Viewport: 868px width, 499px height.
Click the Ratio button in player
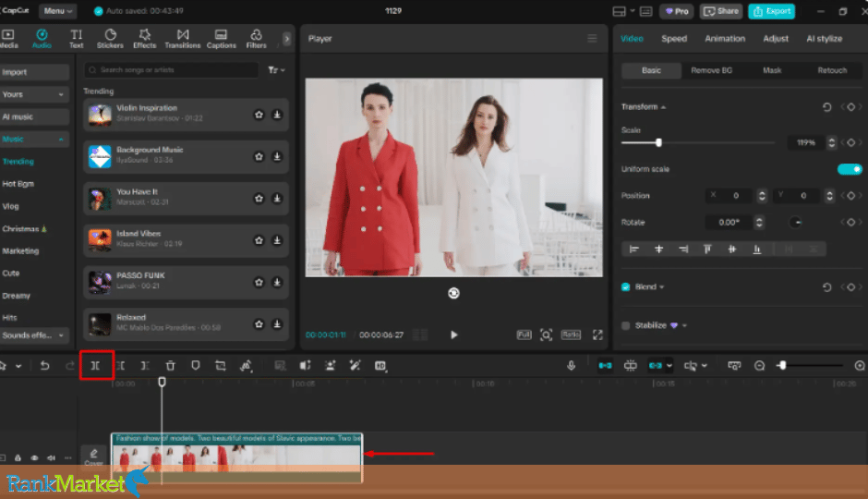[571, 335]
